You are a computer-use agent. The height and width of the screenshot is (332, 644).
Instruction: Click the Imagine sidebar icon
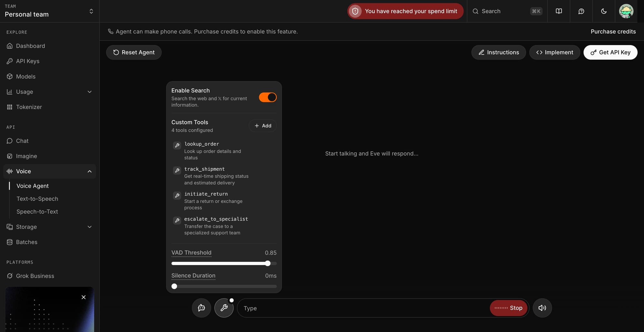pos(10,156)
